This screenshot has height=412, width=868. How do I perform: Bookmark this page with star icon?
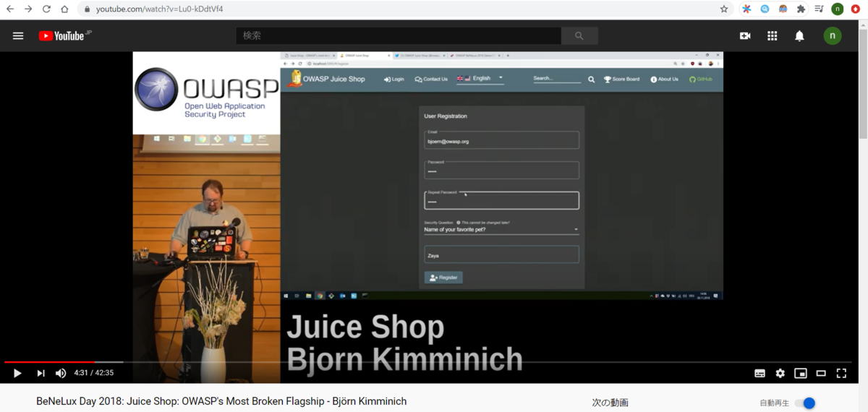click(724, 9)
